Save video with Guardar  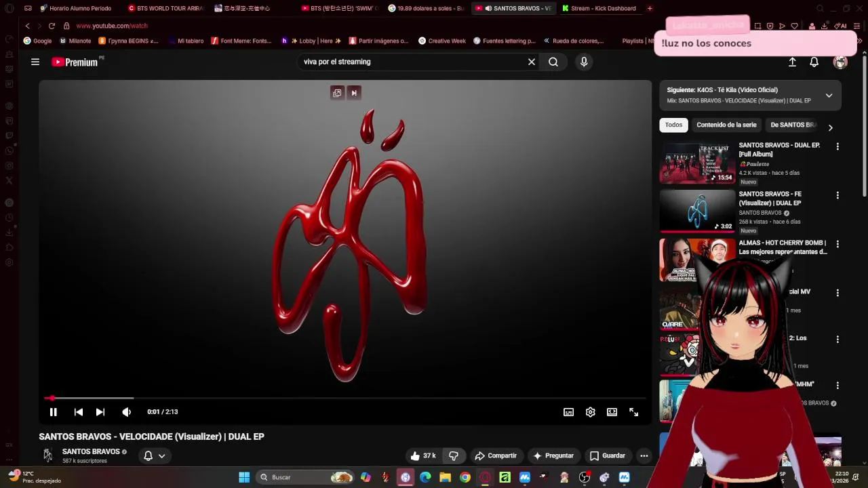(608, 455)
